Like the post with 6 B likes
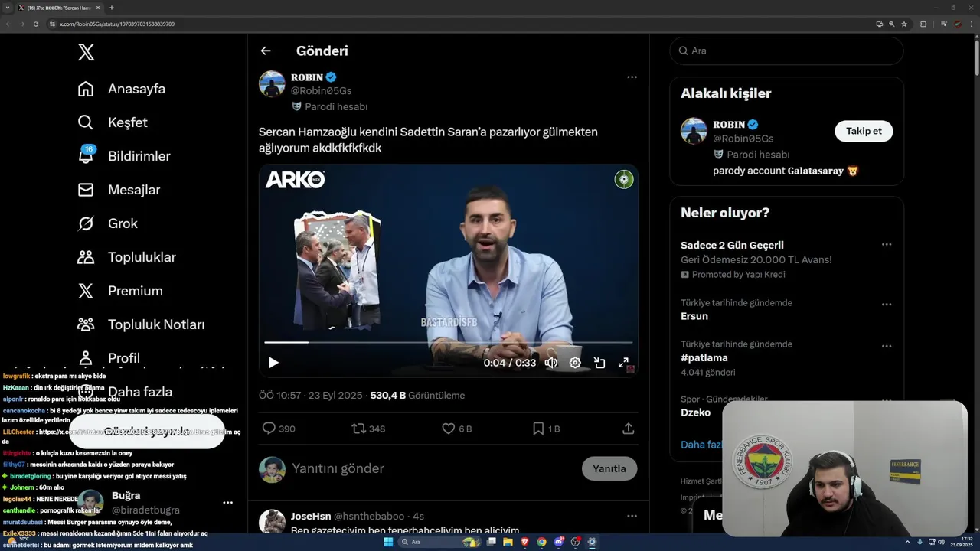Image resolution: width=980 pixels, height=551 pixels. point(457,429)
